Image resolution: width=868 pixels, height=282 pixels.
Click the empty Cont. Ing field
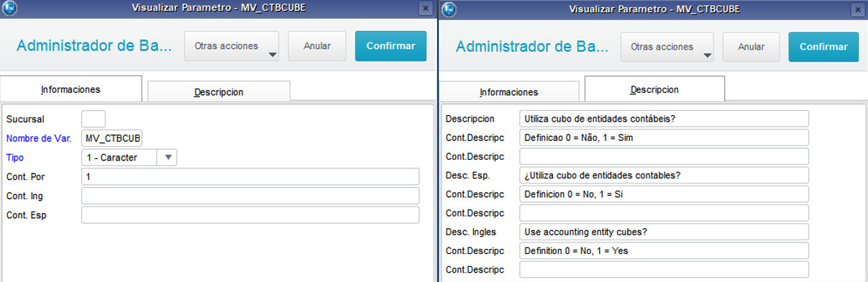[250, 196]
